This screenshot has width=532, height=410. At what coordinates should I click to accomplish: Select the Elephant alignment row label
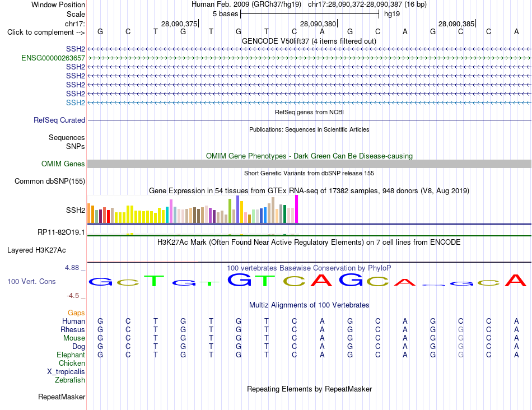(71, 355)
